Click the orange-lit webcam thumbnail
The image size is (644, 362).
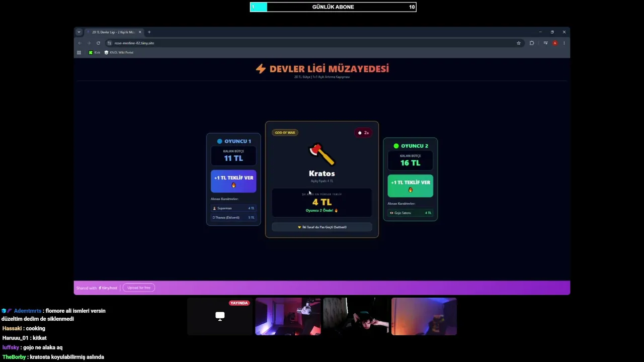click(x=424, y=316)
